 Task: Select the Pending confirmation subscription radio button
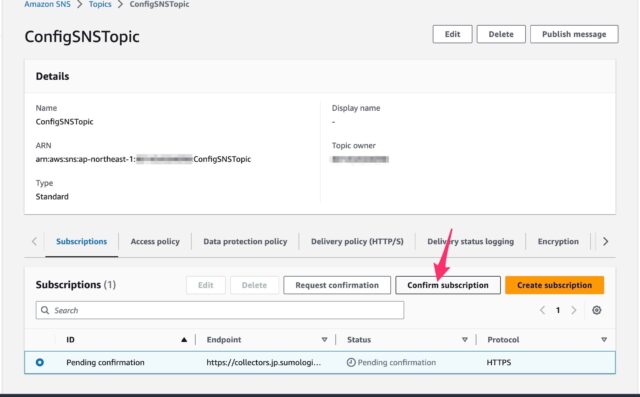40,362
